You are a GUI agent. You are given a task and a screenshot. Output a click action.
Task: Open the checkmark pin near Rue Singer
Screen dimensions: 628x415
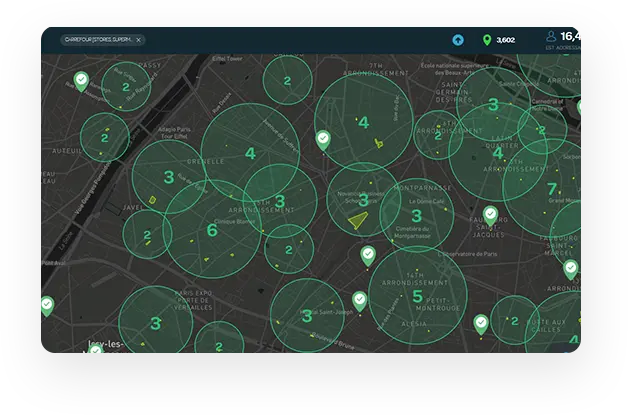(x=81, y=81)
